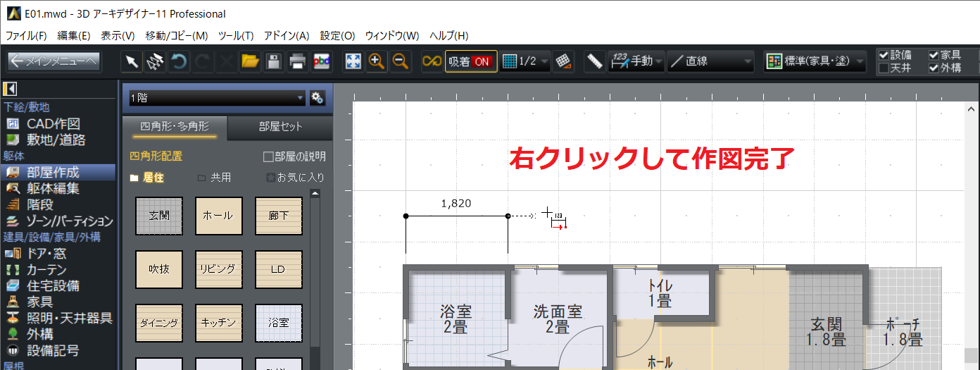Open the ツール(T) menu

coord(236,35)
